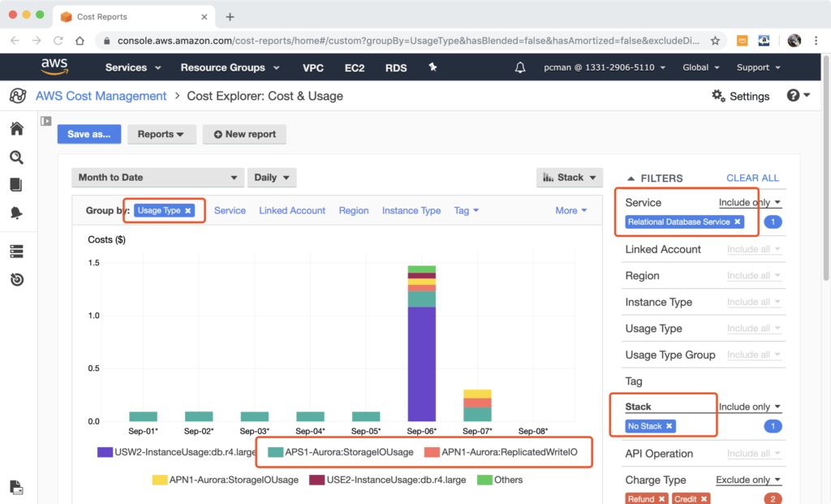Open the Global region dropdown
The image size is (831, 504).
click(700, 67)
